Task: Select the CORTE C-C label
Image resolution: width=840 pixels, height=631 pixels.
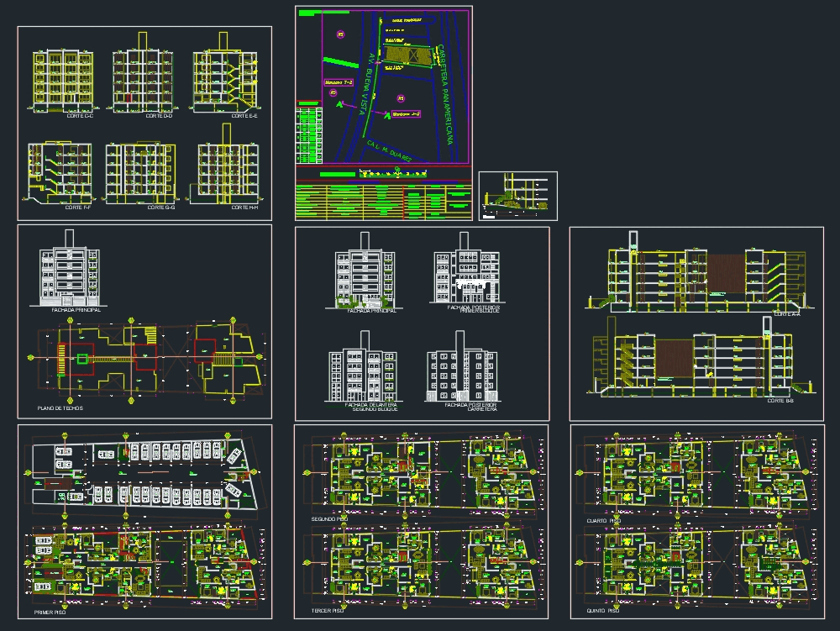Action: point(79,117)
